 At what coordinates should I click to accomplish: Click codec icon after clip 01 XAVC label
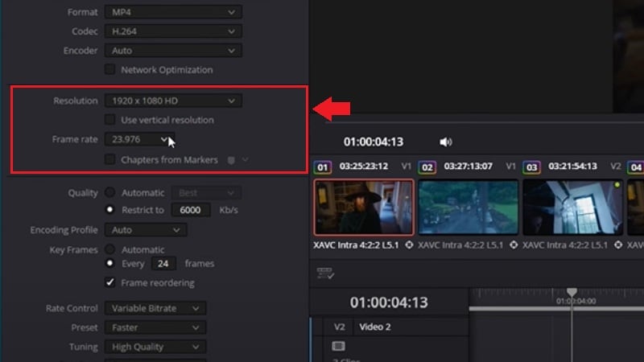(409, 245)
